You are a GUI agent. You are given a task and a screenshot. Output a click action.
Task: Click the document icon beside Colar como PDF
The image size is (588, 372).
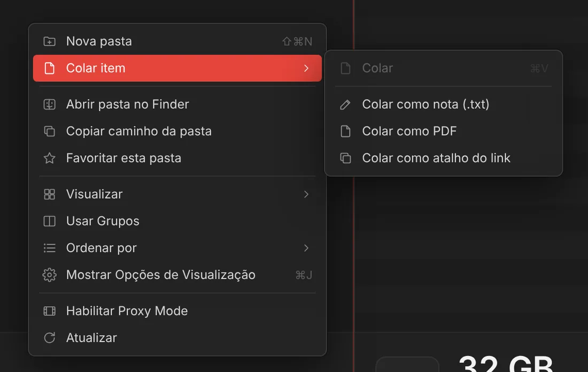pyautogui.click(x=345, y=131)
